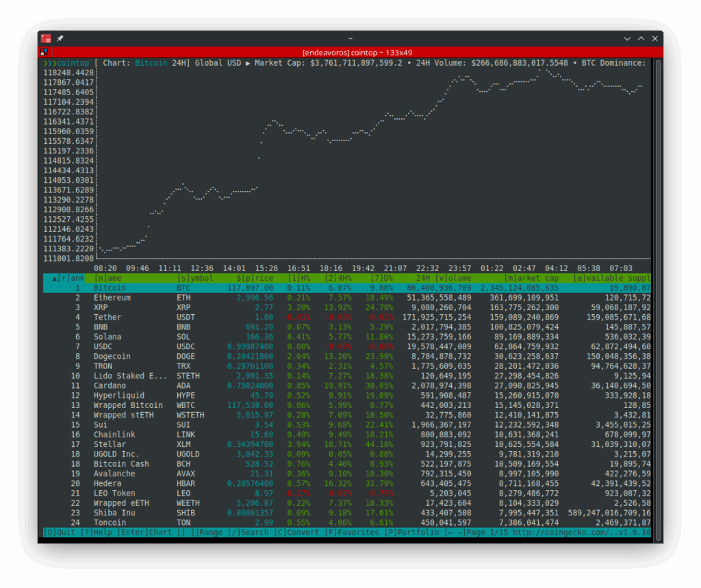This screenshot has height=588, width=701.
Task: Select the Shiba Inu row
Action: 347,514
